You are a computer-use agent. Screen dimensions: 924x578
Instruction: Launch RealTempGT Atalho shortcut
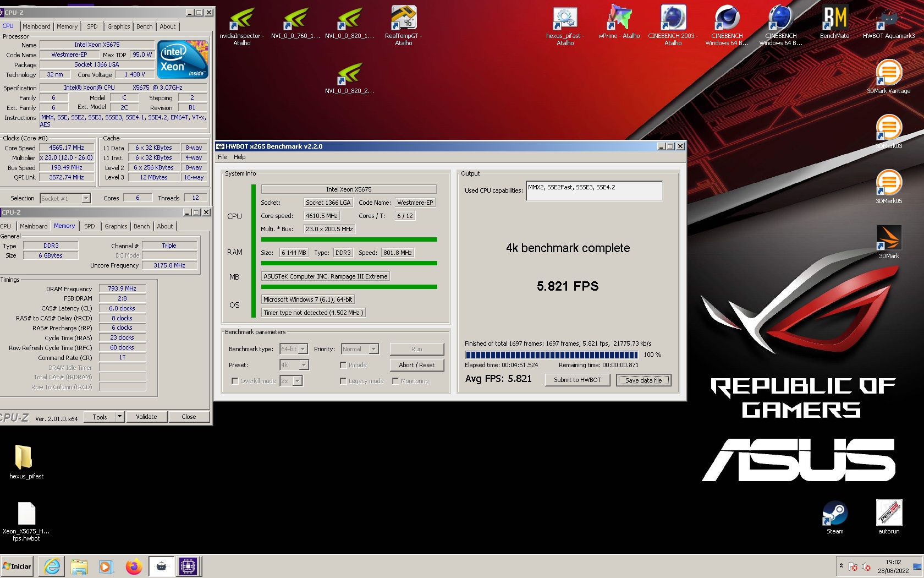pyautogui.click(x=403, y=25)
